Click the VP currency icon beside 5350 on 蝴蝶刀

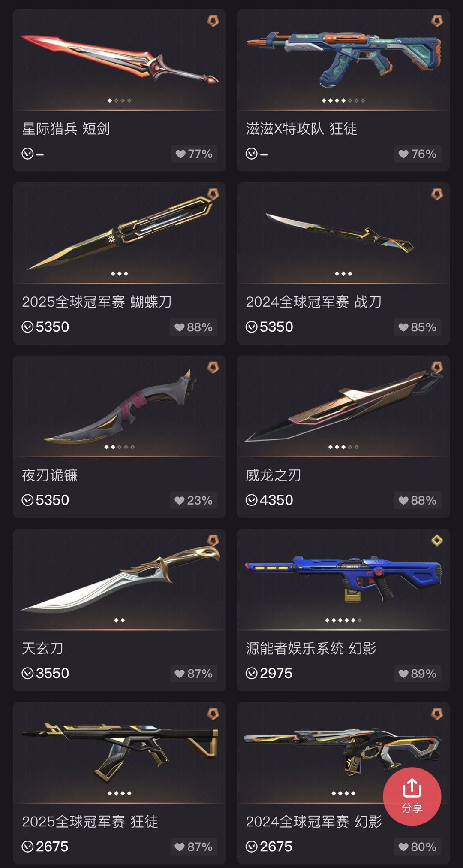(x=27, y=327)
